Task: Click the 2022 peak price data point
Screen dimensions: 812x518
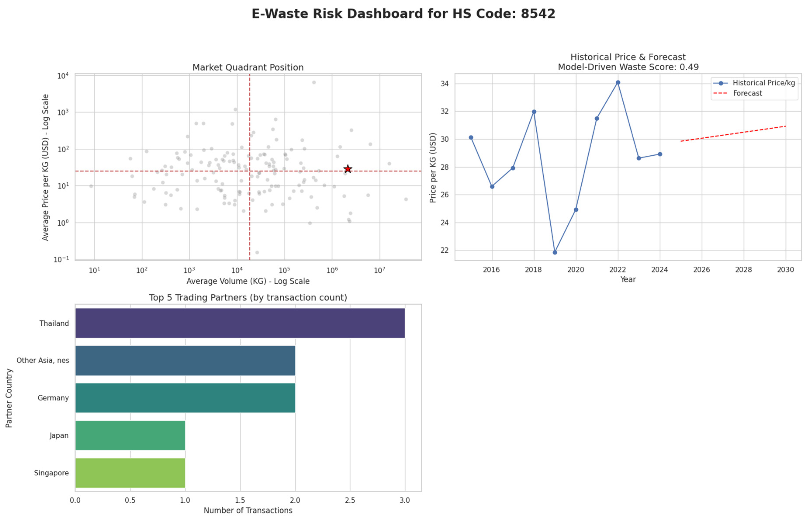Action: click(618, 82)
